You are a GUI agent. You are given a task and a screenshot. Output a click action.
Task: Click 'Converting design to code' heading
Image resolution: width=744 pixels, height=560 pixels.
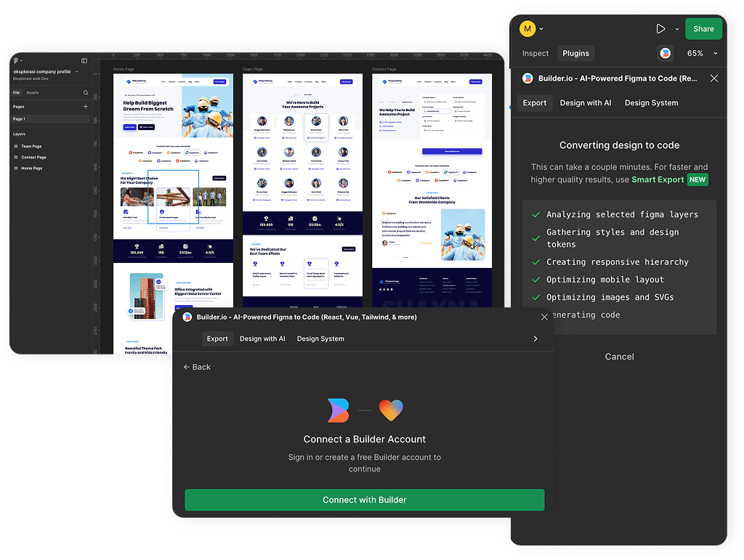(619, 145)
